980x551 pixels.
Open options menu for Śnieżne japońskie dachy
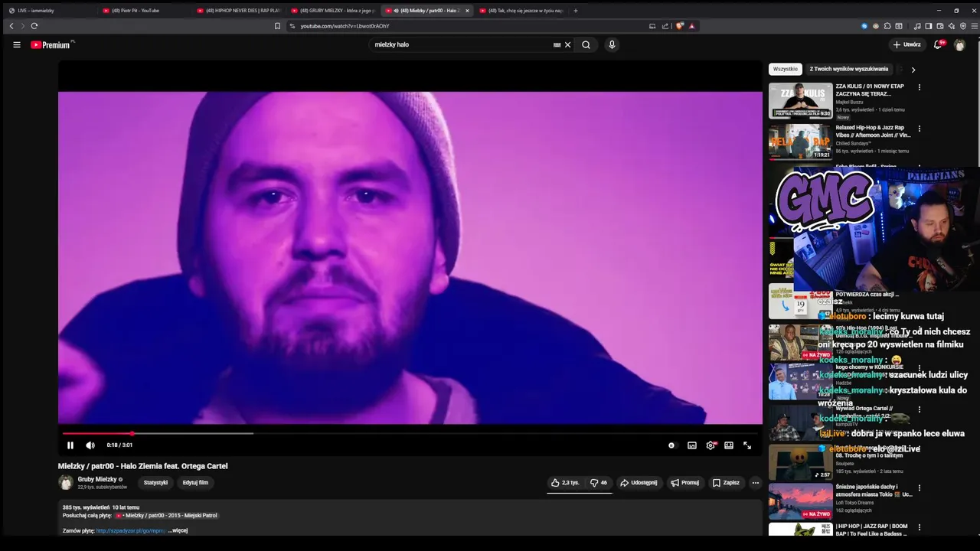[920, 487]
